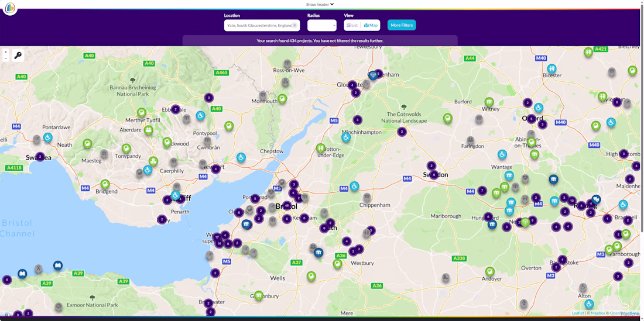The width and height of the screenshot is (644, 321).
Task: Select the Map view option
Action: pyautogui.click(x=371, y=25)
